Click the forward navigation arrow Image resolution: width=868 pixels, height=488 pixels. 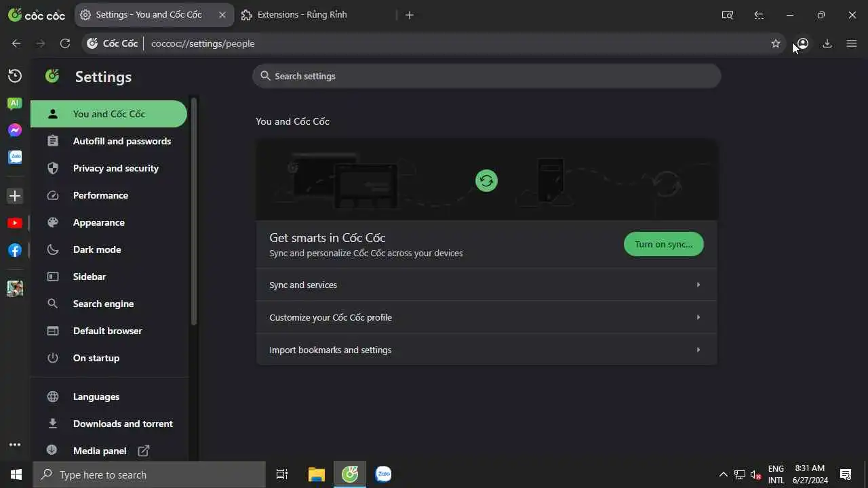[41, 43]
